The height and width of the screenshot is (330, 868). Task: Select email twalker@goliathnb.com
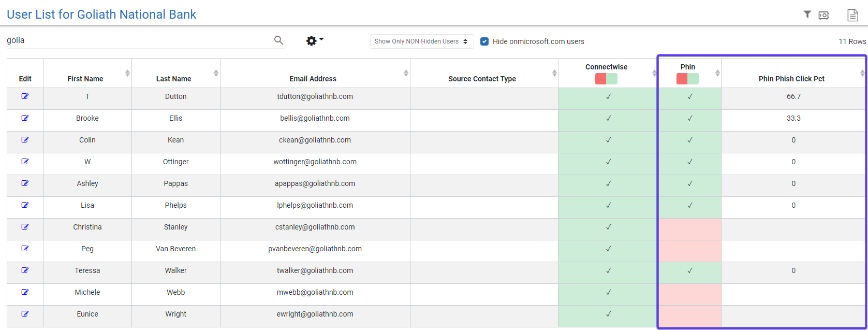pos(315,270)
